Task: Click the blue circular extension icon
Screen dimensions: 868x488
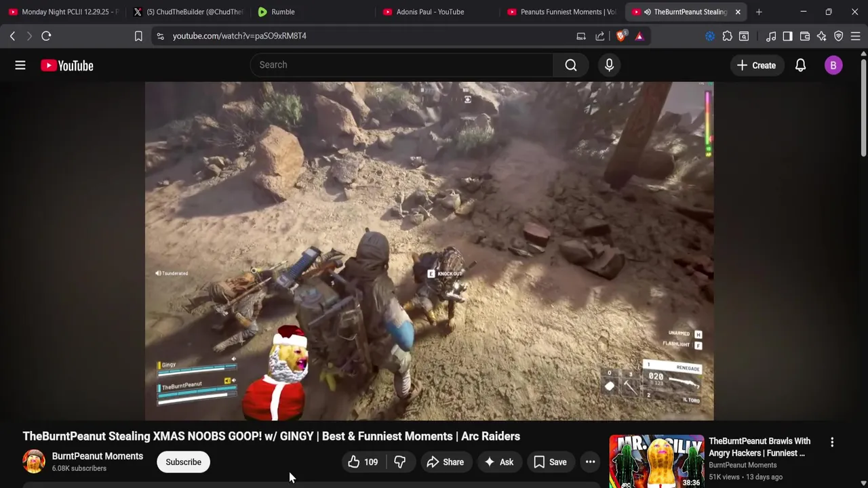Action: pos(710,36)
